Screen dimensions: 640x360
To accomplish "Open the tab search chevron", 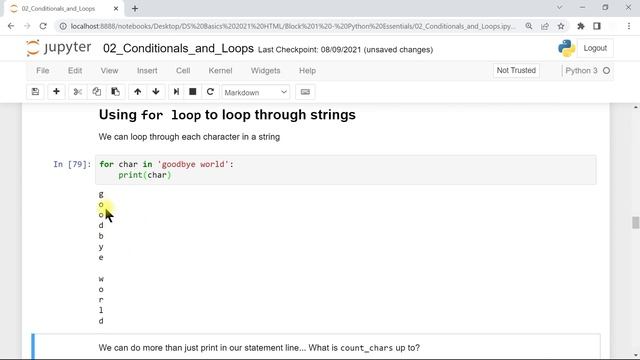I will tap(560, 7).
